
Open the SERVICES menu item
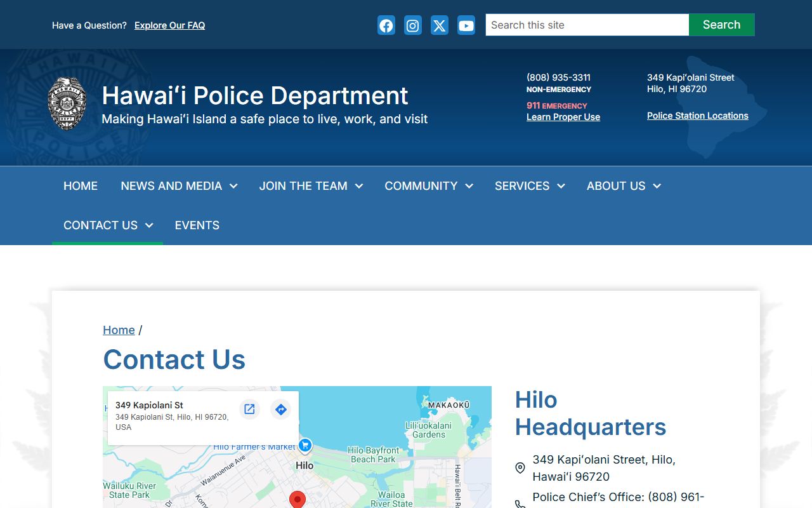click(x=522, y=186)
